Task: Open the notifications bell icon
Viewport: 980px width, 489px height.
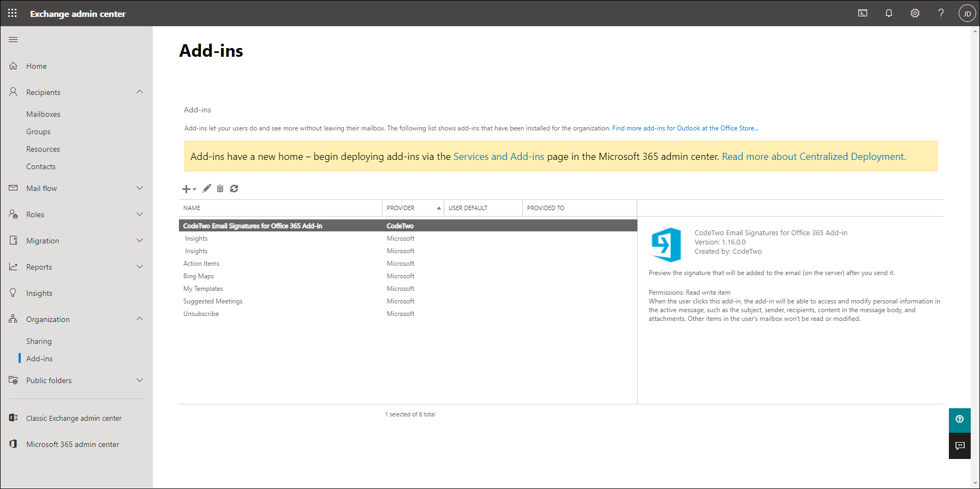Action: pos(889,13)
